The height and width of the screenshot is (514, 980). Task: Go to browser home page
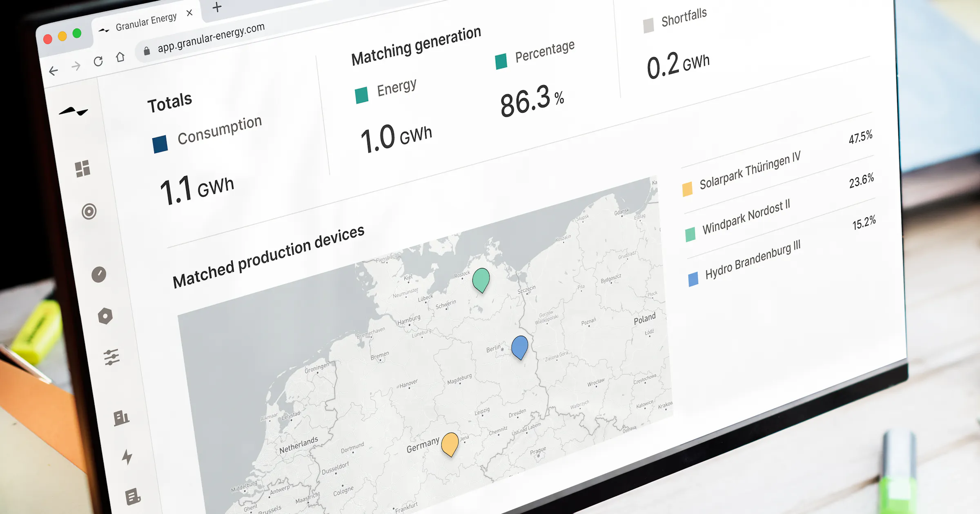pyautogui.click(x=120, y=57)
